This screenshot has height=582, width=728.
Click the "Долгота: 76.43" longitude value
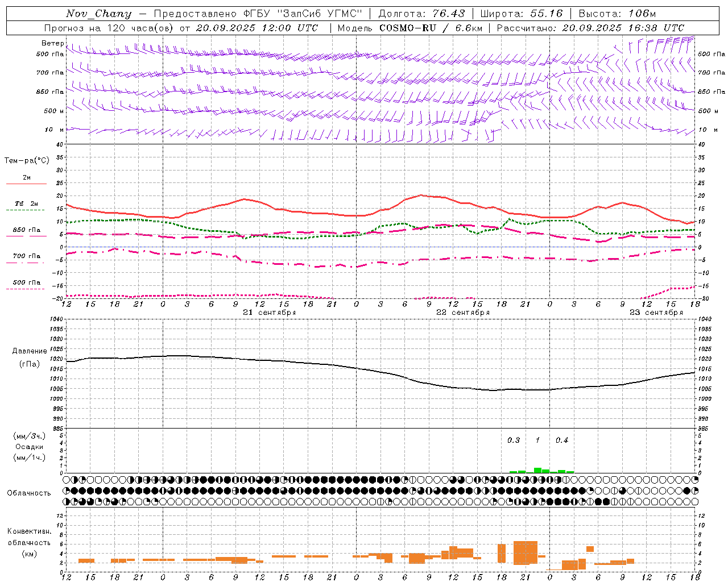[x=421, y=14]
